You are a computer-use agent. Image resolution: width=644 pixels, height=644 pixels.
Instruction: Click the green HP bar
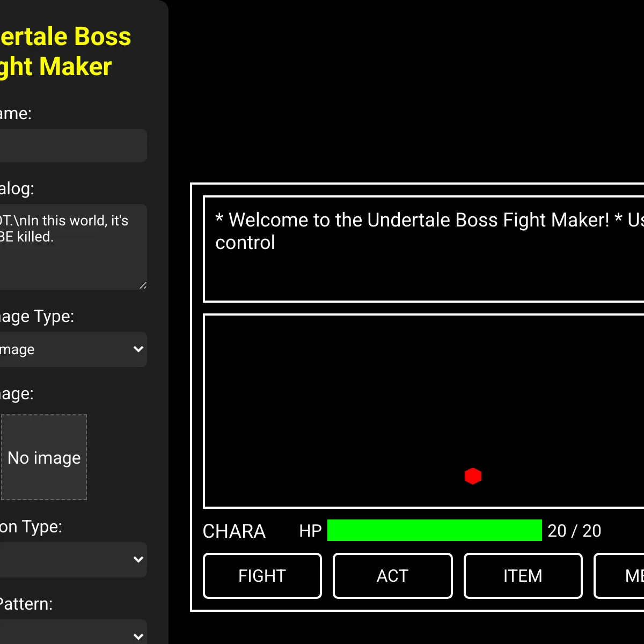click(435, 530)
